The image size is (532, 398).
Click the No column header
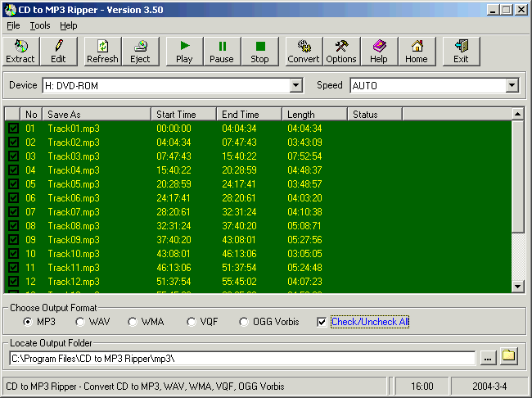(31, 115)
